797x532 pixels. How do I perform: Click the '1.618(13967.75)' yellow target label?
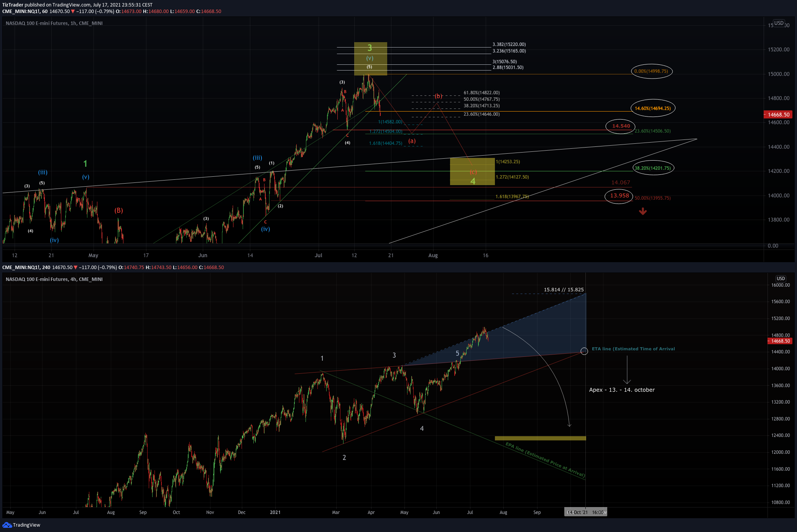click(512, 197)
